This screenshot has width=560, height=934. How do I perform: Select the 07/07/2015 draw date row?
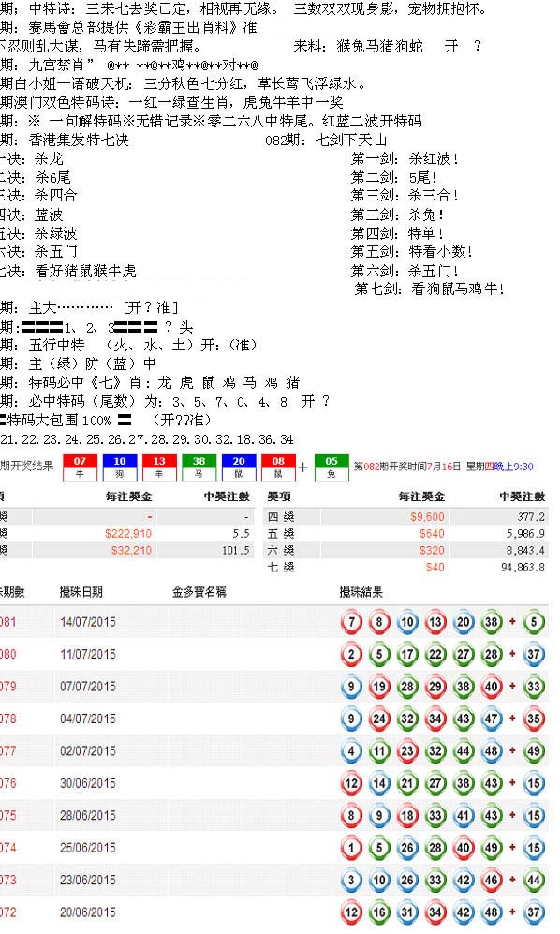coord(274,686)
